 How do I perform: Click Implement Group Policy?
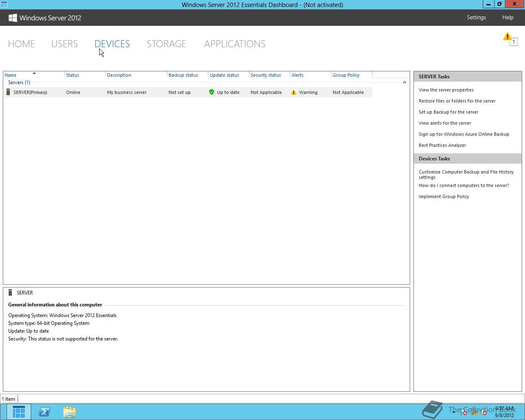click(444, 196)
